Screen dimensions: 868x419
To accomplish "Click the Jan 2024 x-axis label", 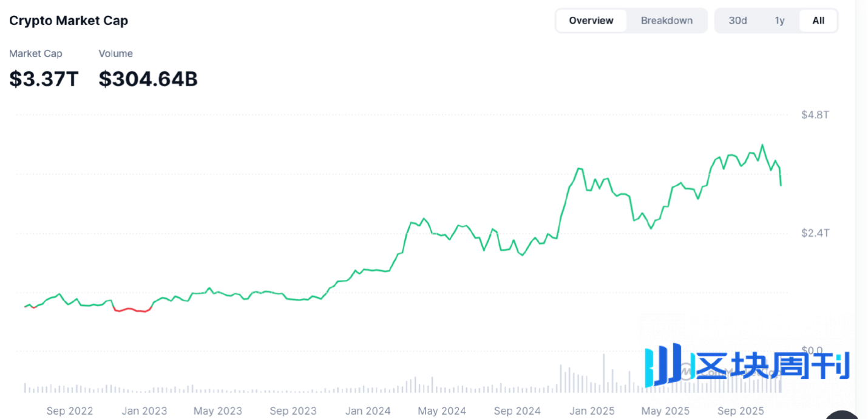I will tap(368, 411).
